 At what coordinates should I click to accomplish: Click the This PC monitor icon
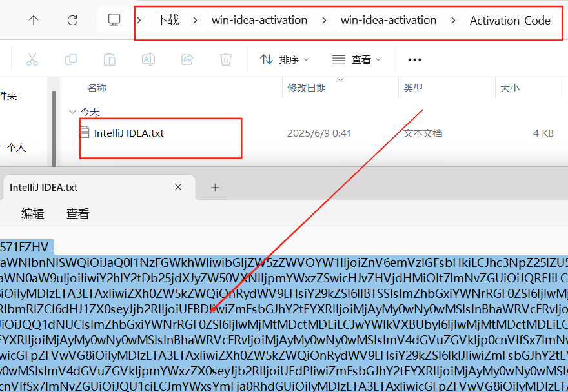(114, 19)
